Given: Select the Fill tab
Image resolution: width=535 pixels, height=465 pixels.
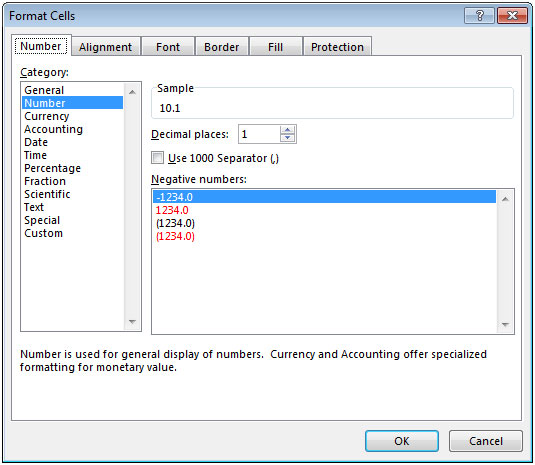Looking at the screenshot, I should [275, 47].
